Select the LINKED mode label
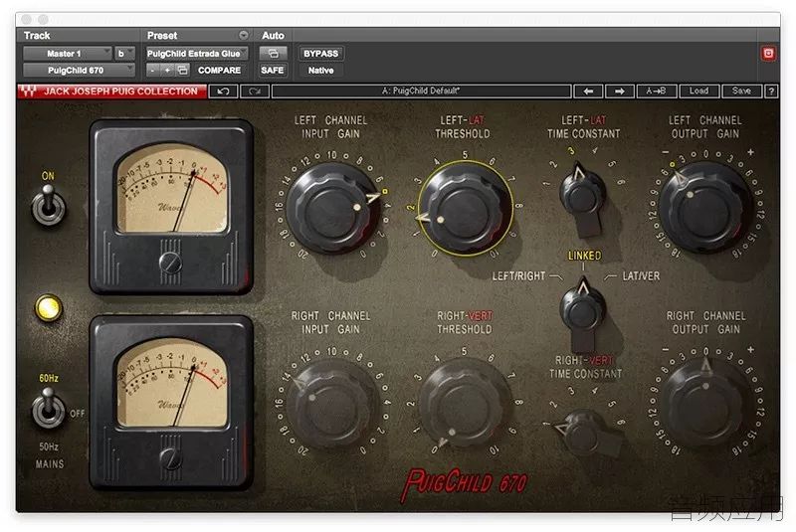The height and width of the screenshot is (532, 796). tap(584, 256)
